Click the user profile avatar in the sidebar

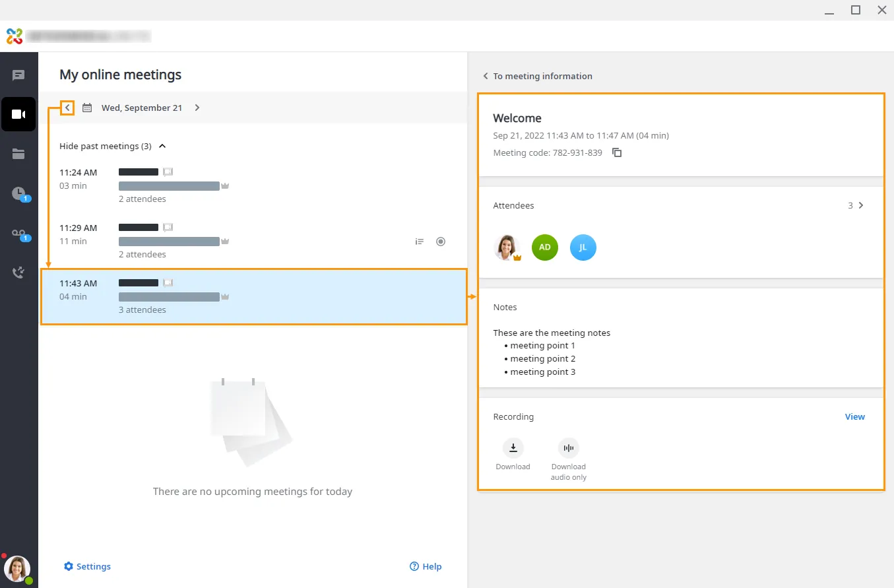(x=17, y=569)
